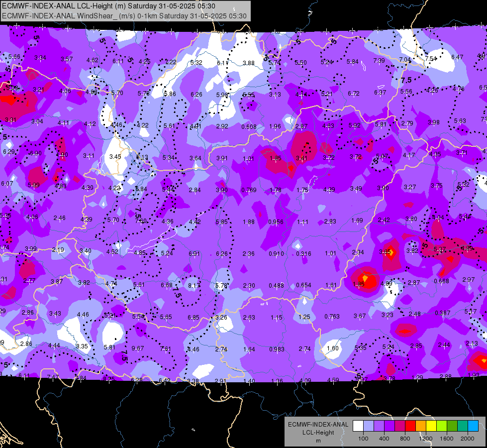The image size is (487, 448).
Task: Click the wind shear value 0.654
Action: click(303, 285)
